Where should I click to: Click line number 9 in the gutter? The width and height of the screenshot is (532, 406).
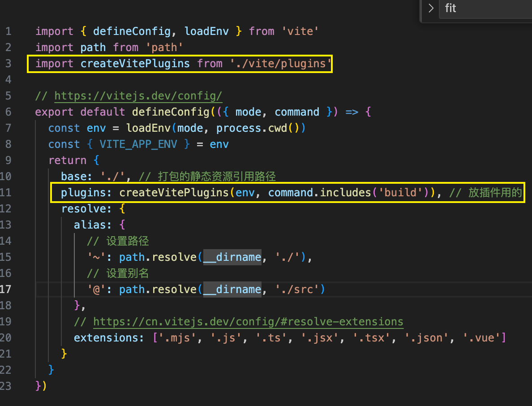[9, 160]
